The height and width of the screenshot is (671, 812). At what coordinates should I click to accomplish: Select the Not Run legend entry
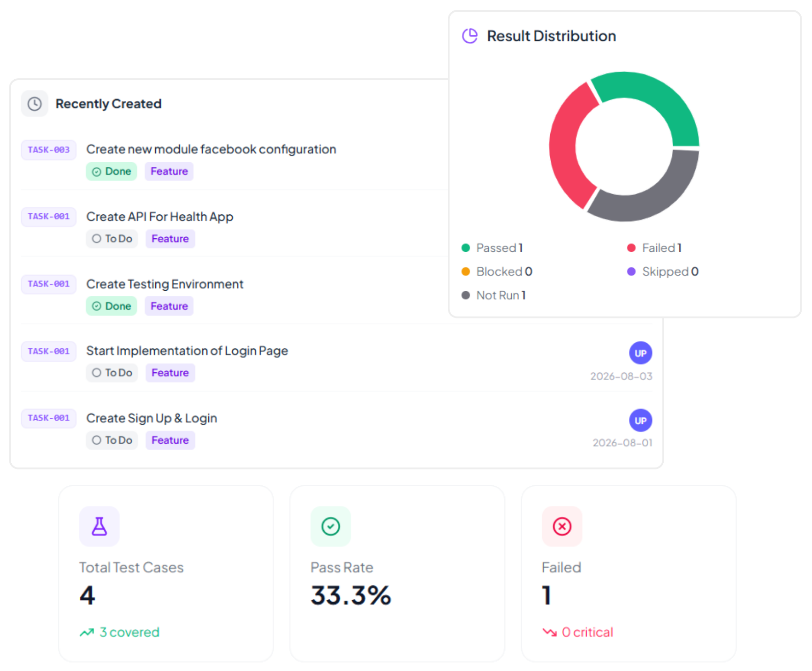tap(493, 295)
